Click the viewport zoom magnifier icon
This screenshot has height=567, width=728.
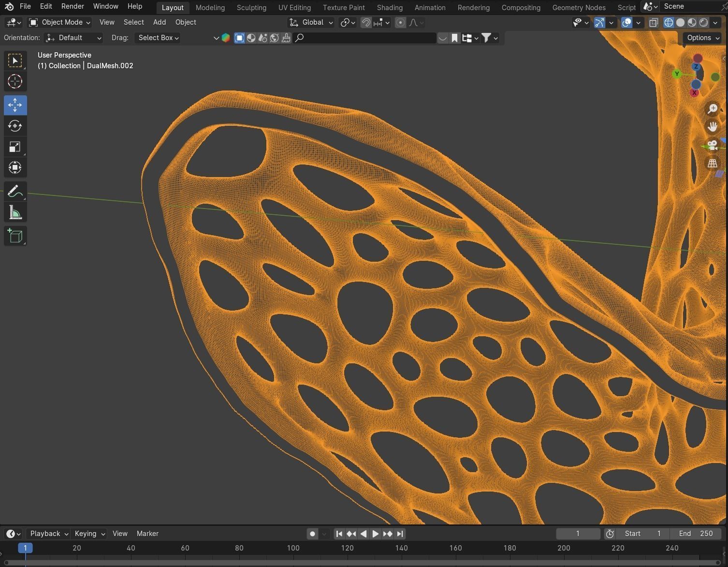713,109
